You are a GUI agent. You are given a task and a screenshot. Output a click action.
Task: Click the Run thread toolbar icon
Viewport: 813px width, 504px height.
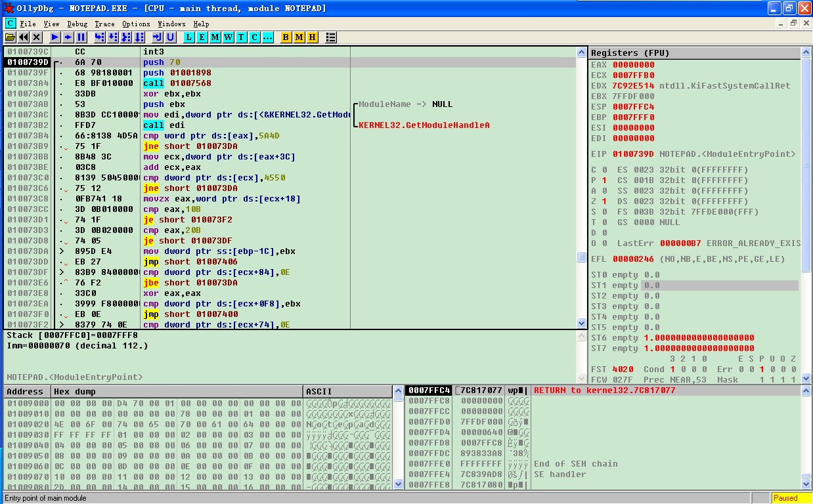pos(68,37)
